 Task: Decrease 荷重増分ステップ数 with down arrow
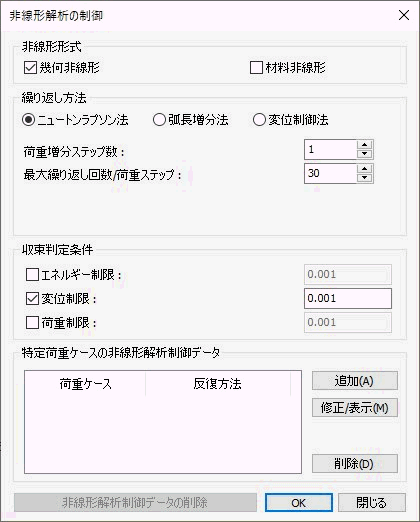(x=365, y=154)
